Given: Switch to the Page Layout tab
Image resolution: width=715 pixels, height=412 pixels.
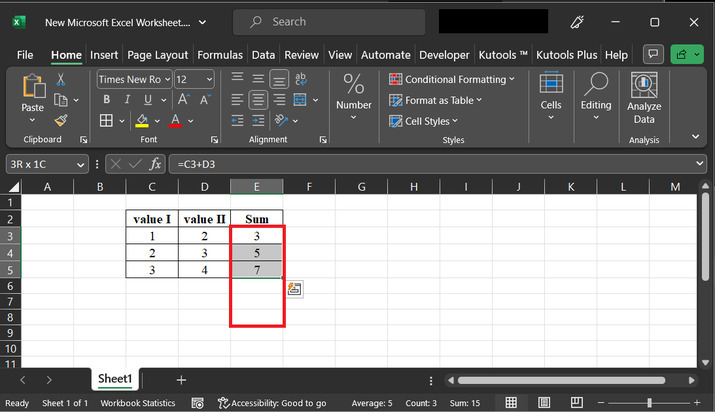Looking at the screenshot, I should coord(157,55).
